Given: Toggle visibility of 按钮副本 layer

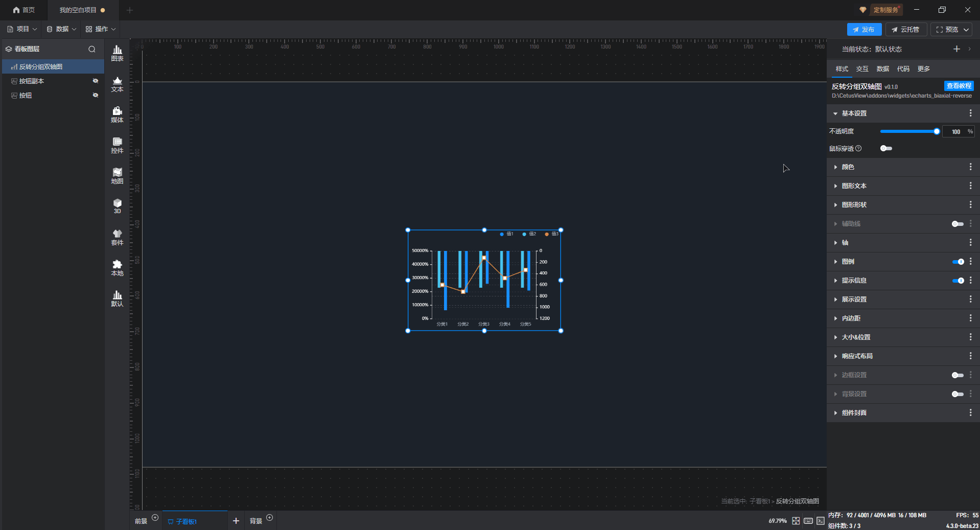Looking at the screenshot, I should click(95, 81).
